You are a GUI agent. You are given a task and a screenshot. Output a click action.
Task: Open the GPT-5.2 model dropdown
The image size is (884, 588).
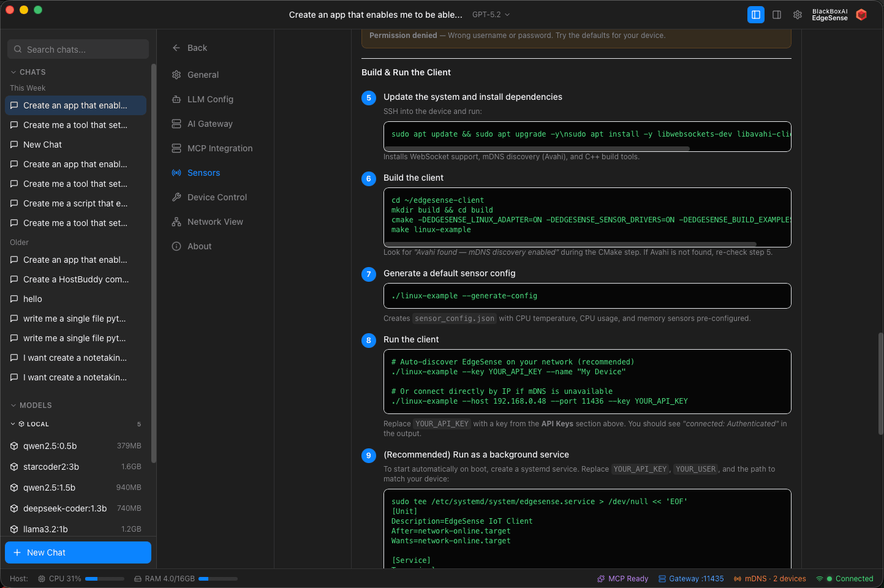490,14
